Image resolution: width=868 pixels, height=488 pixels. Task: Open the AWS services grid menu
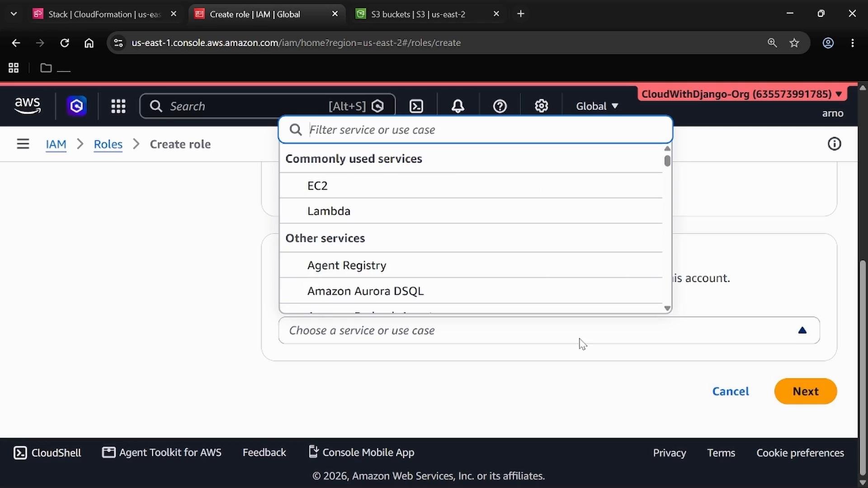click(118, 106)
